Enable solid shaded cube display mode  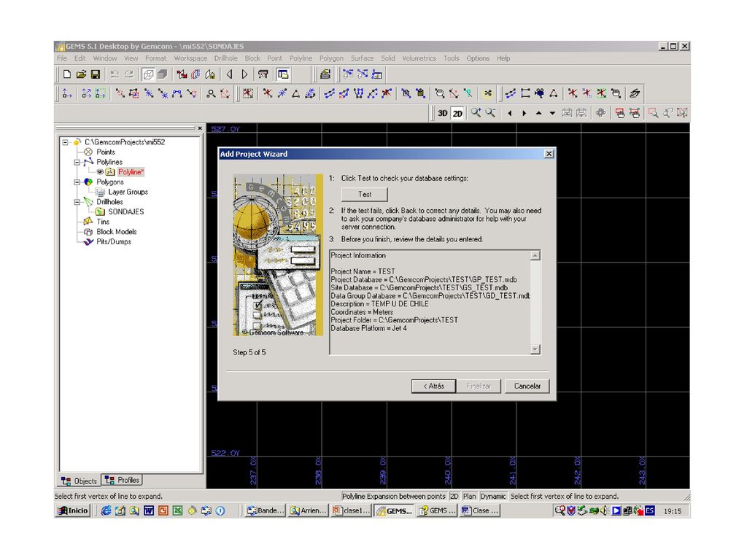coord(163,74)
